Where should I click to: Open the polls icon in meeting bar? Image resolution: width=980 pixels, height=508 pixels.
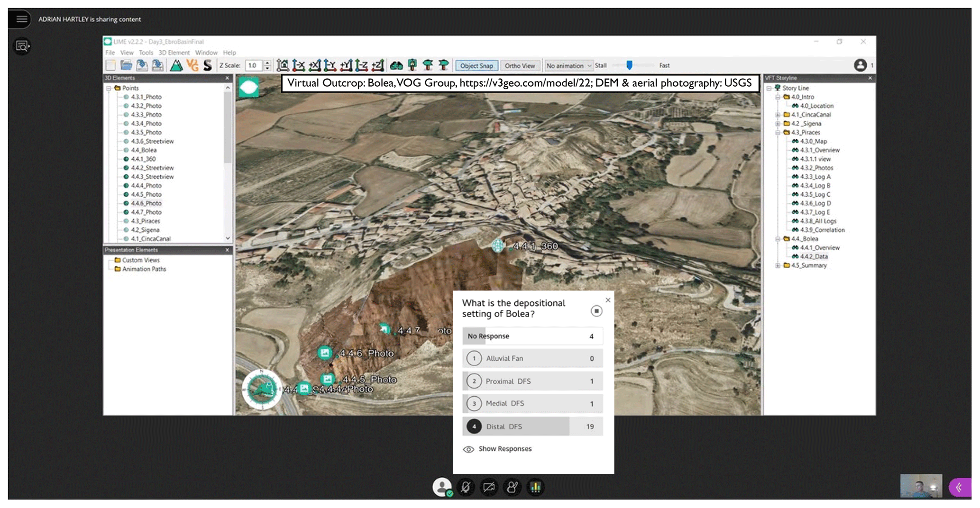tap(535, 487)
